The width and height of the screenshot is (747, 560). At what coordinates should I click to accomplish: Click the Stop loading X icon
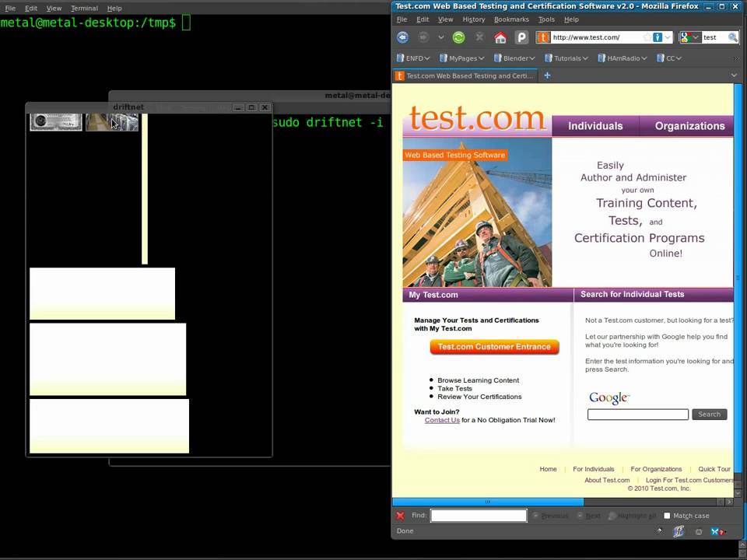pos(479,37)
